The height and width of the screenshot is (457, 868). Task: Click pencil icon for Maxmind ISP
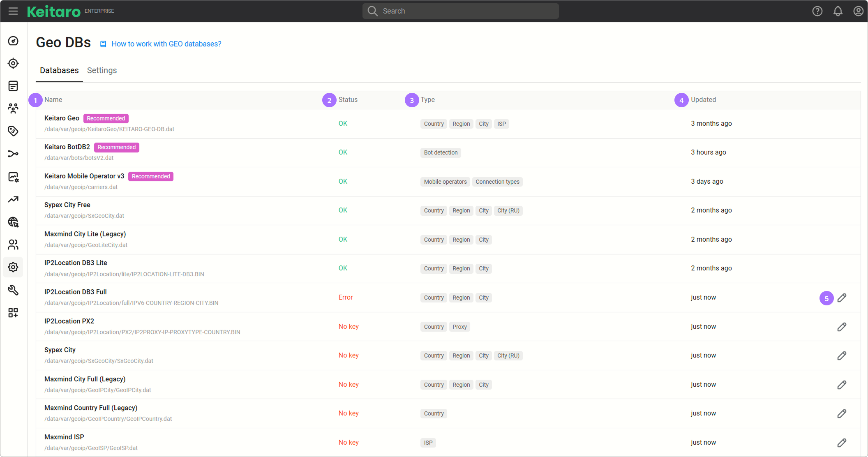point(842,443)
